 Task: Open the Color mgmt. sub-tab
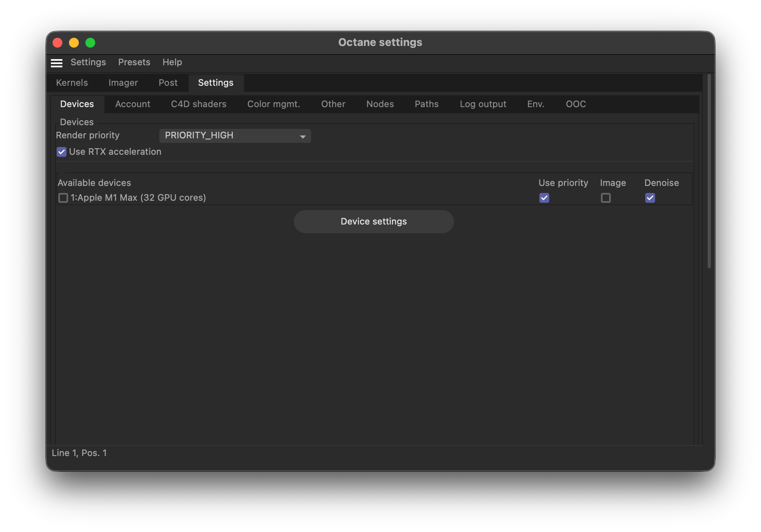[x=274, y=104]
